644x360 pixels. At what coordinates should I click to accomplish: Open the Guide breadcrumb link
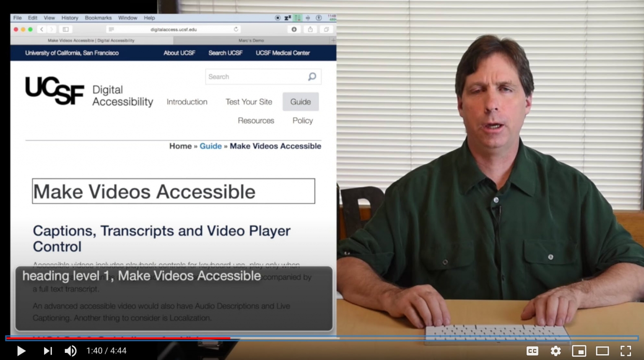click(x=211, y=146)
